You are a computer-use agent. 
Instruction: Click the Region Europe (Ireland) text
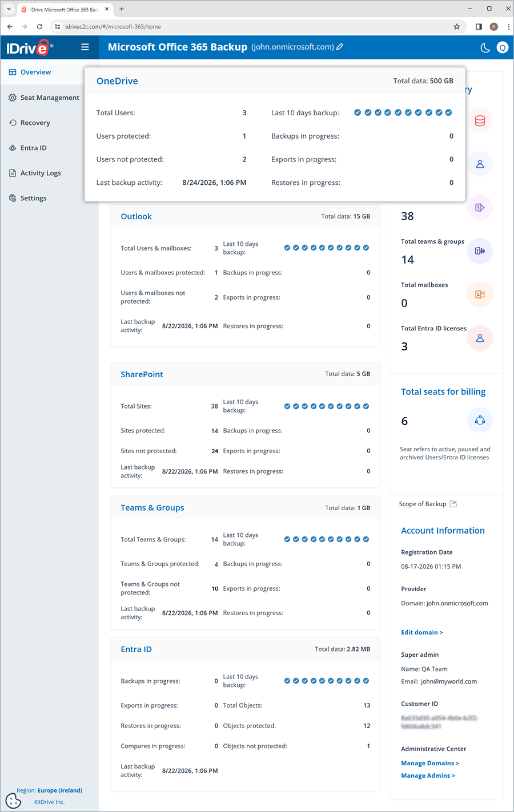point(49,790)
